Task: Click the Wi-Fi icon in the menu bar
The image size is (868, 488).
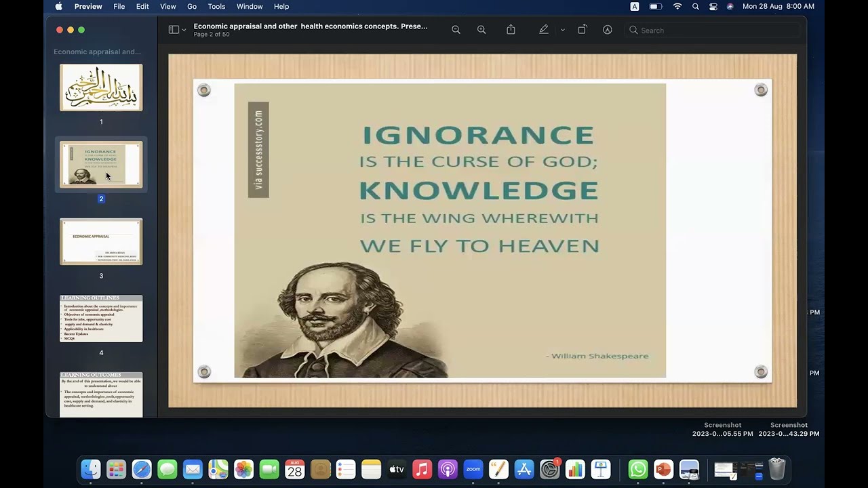Action: click(x=677, y=6)
